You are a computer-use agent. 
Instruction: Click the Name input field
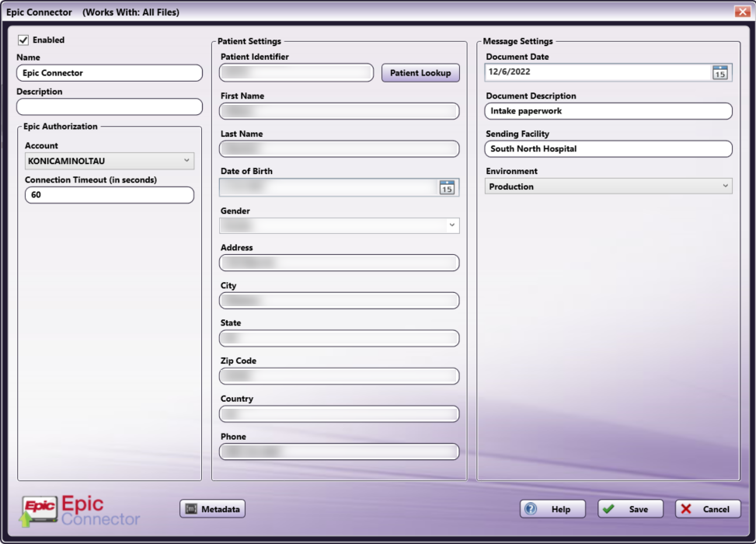[x=110, y=73]
